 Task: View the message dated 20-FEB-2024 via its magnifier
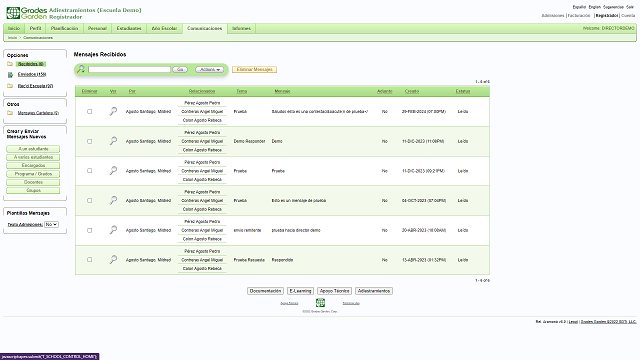tap(113, 111)
